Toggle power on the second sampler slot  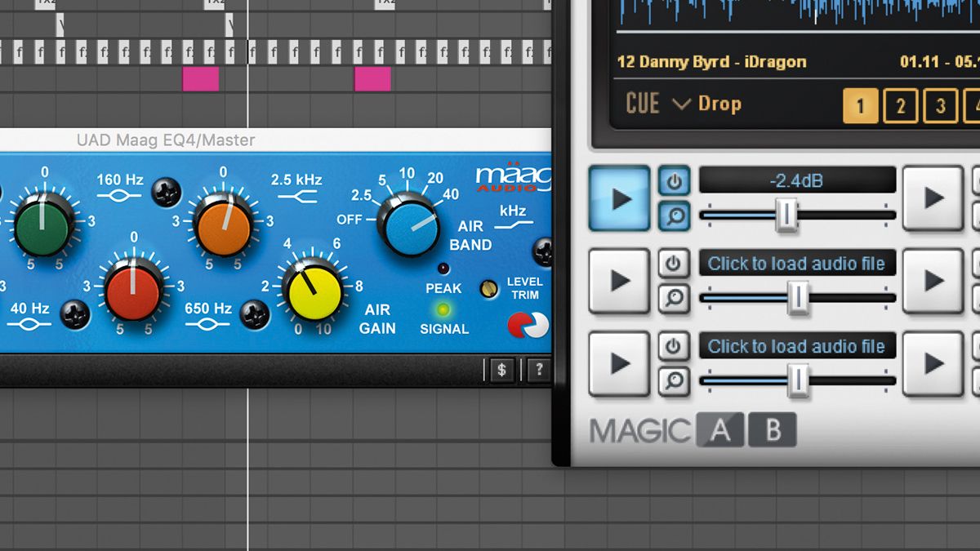[x=675, y=263]
